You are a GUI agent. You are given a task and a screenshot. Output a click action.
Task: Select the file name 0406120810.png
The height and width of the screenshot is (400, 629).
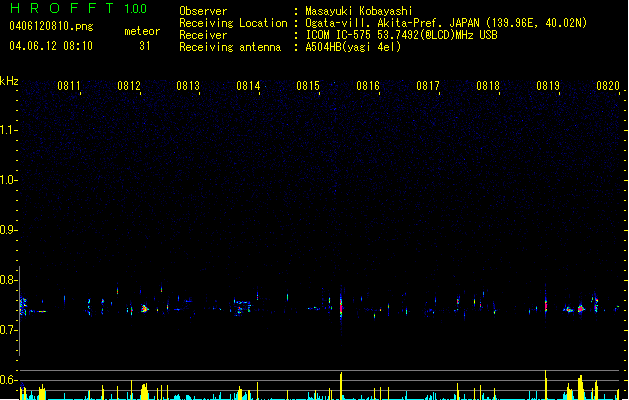point(51,26)
